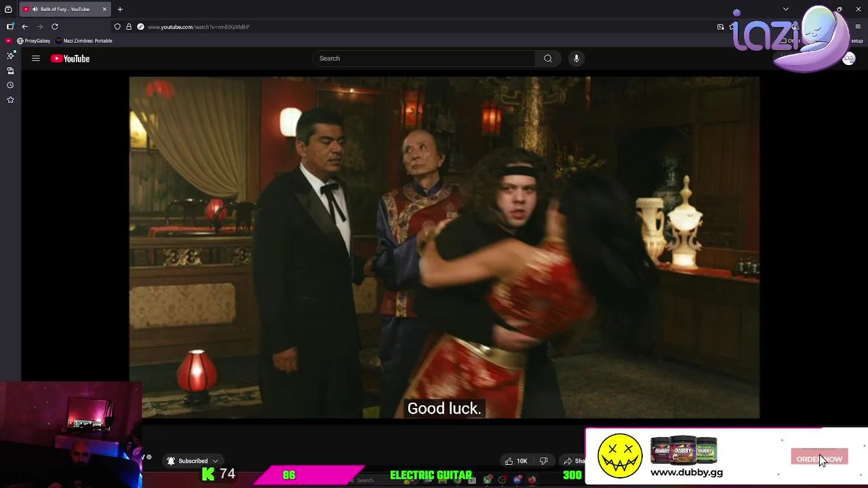Open synced tabs sidebar icon

point(10,70)
